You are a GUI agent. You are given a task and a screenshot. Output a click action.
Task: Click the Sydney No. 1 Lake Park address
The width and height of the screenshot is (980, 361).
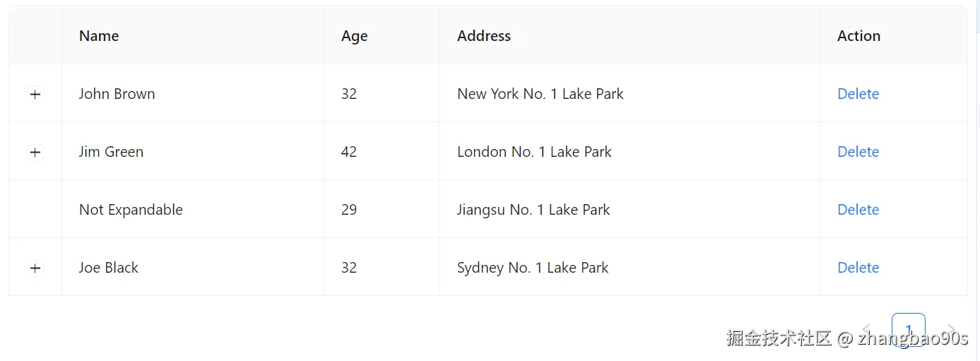(x=533, y=268)
